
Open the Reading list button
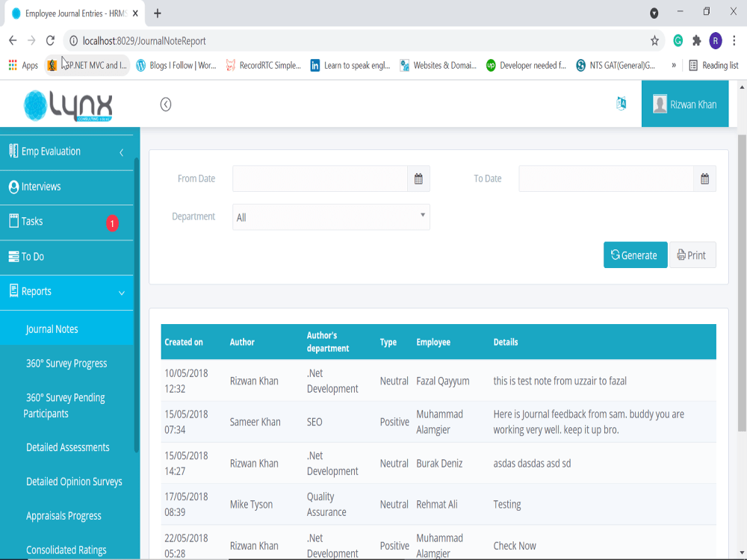pyautogui.click(x=713, y=65)
